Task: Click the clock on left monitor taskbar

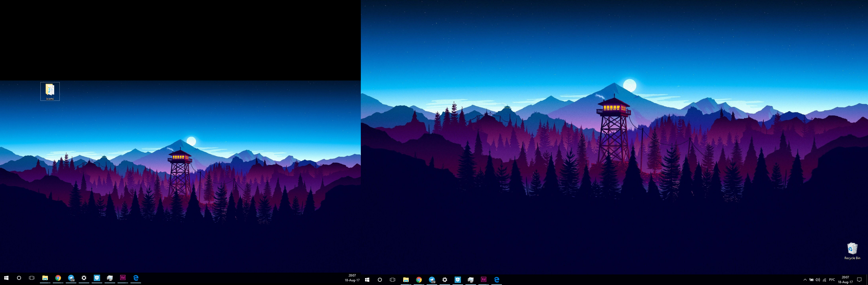Action: click(x=352, y=278)
